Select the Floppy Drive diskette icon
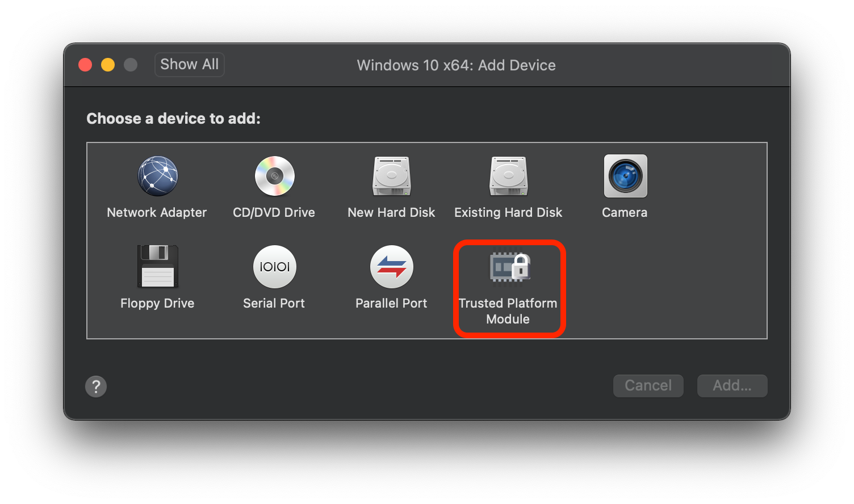The image size is (854, 504). (x=157, y=267)
